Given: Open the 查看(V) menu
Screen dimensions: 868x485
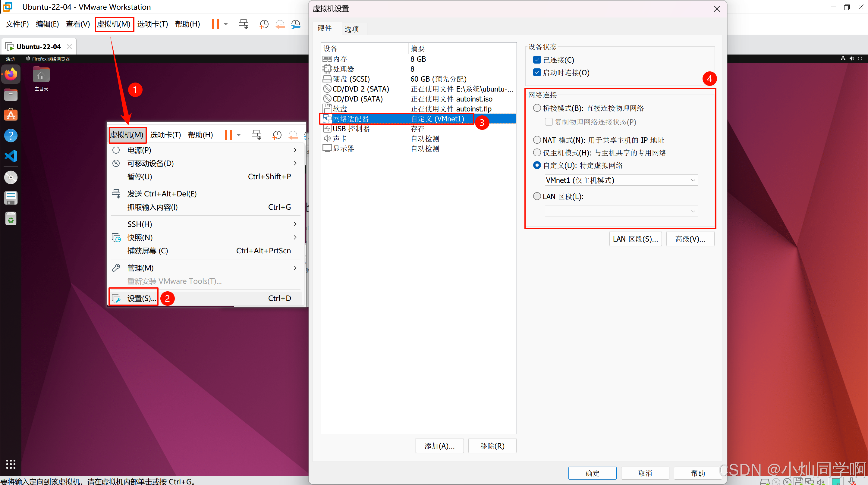Looking at the screenshot, I should 78,24.
